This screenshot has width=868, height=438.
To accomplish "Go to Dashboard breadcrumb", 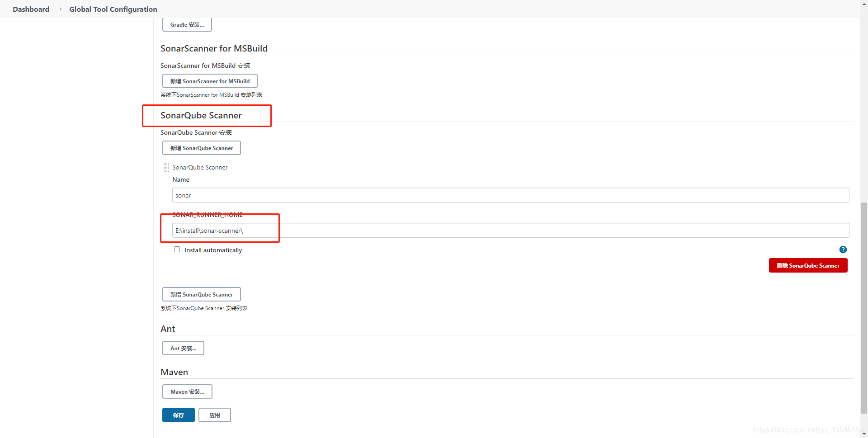I will click(x=31, y=9).
